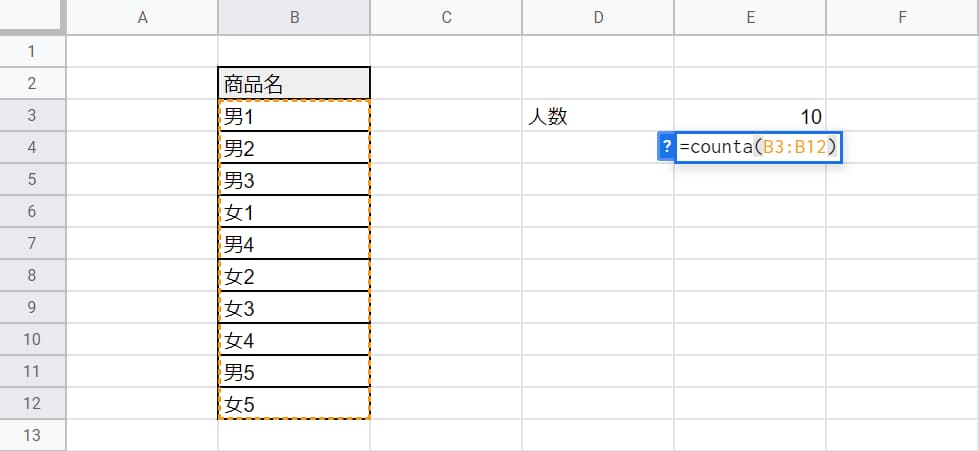
Task: Click the formula help question mark icon
Action: [666, 147]
